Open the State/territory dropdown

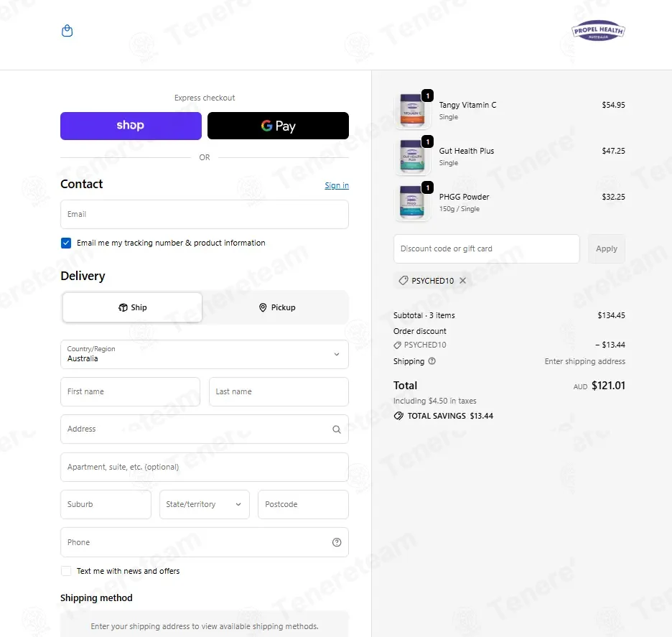click(x=205, y=505)
